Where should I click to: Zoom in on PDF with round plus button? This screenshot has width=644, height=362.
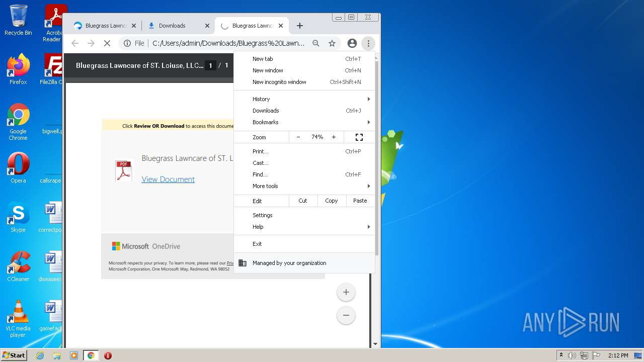(346, 292)
